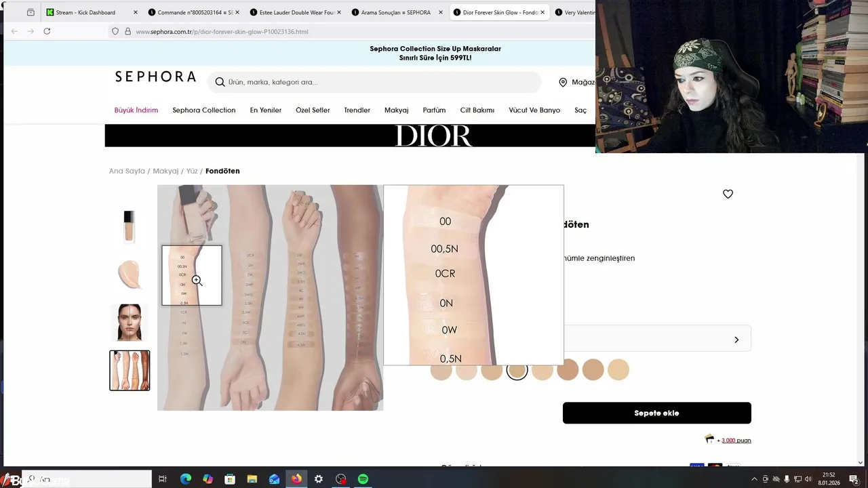This screenshot has height=488, width=868.
Task: Open Microsoft Store from the taskbar
Action: tap(230, 479)
